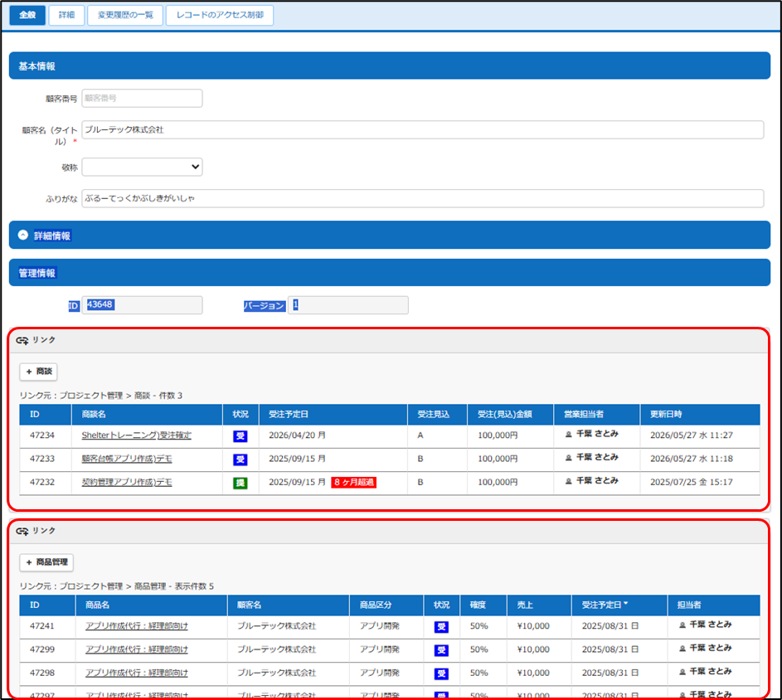Click the 顧客番号 input field
Image resolution: width=782 pixels, height=700 pixels.
point(142,99)
